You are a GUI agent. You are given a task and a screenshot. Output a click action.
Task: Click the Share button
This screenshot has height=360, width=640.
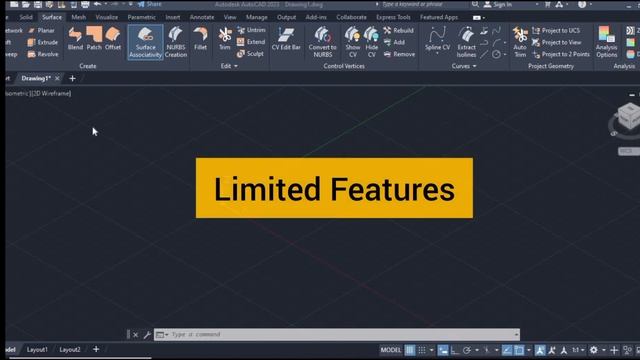(149, 4)
